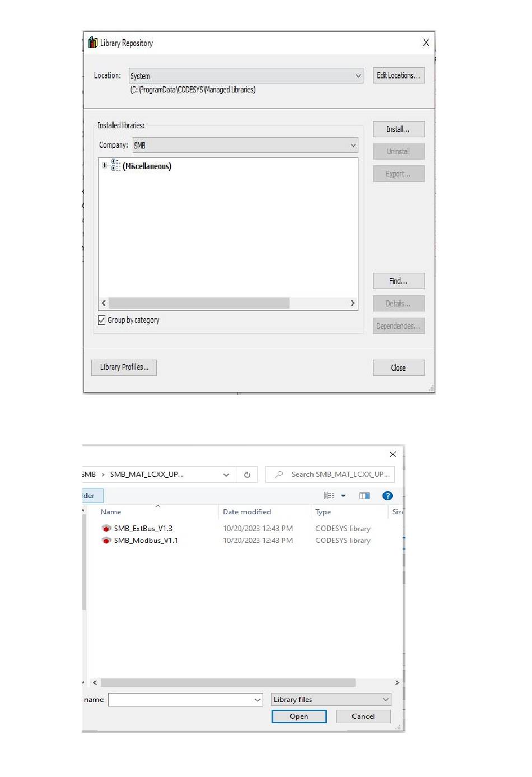
Task: Close the file open dialog with X
Action: (393, 454)
